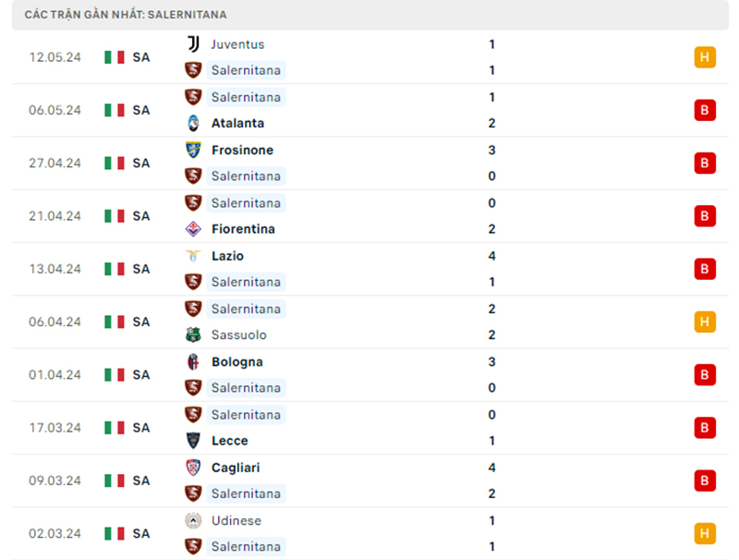Click the orange H badge for Juventus match

point(706,56)
